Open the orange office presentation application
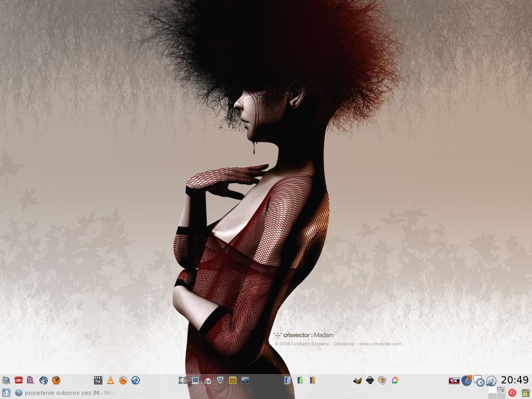Image resolution: width=532 pixels, height=399 pixels. [x=312, y=380]
